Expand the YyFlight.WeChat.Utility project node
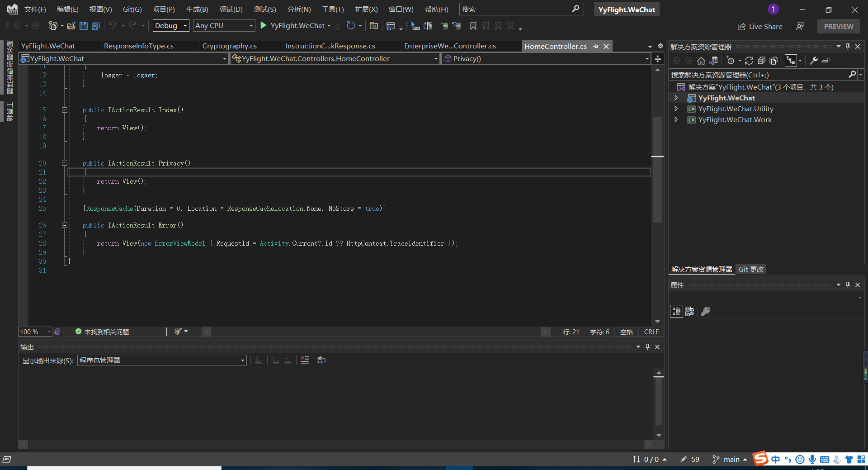Screen dimensions: 868x470 pyautogui.click(x=676, y=109)
